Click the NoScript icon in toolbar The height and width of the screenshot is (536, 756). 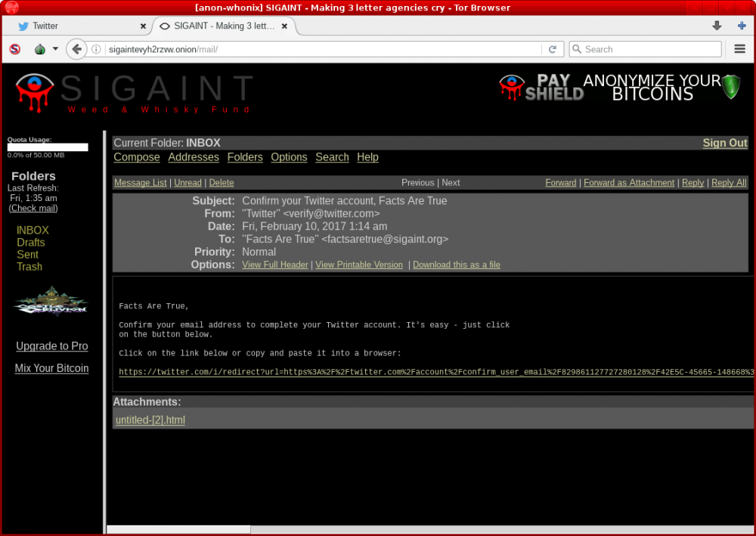tap(14, 49)
